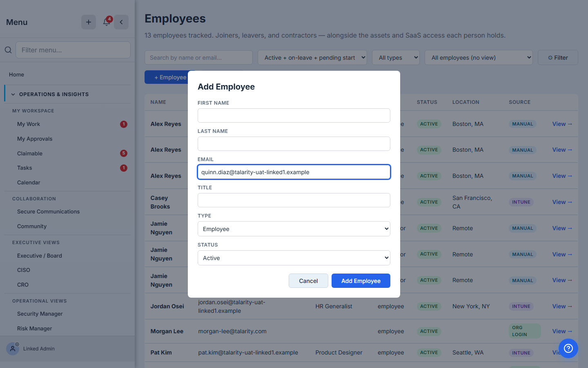
Task: Open My Work in the menu
Action: pyautogui.click(x=29, y=124)
